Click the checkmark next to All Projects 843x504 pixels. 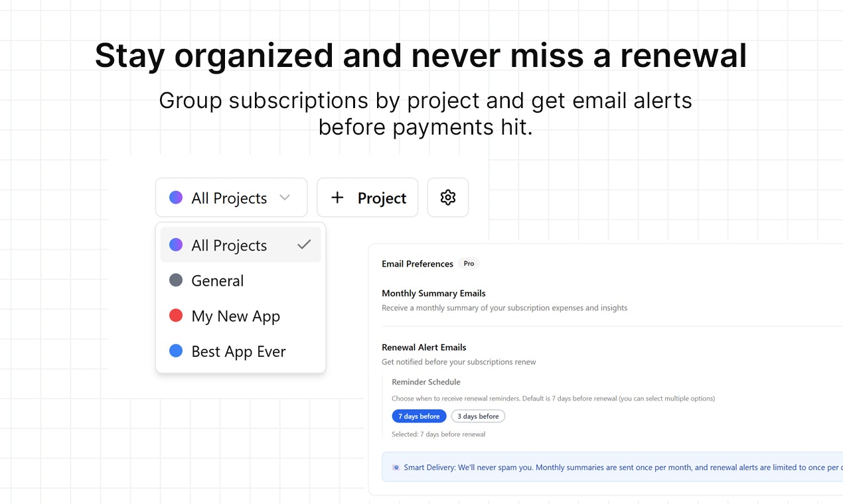click(304, 245)
